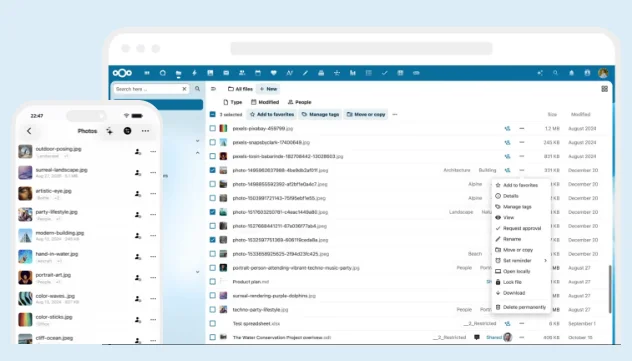Tap share icon for outdoor-posing.jpg on phone
Viewport: 632px width, 361px height.
click(138, 151)
